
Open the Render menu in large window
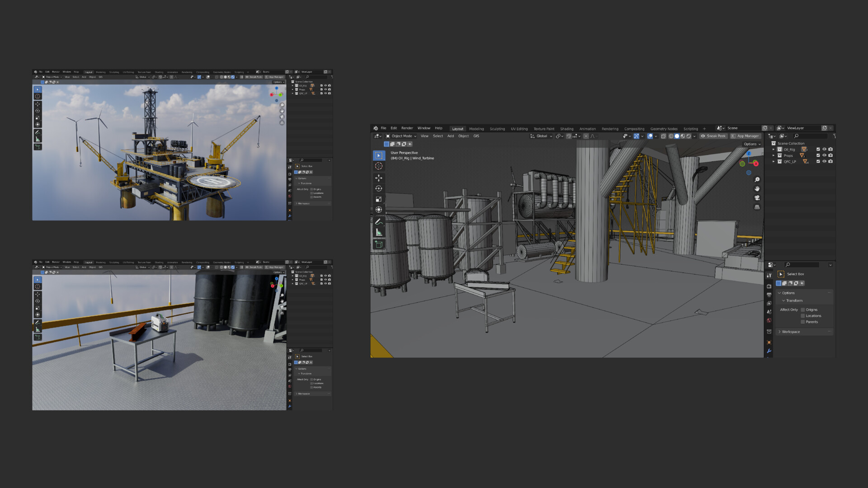pyautogui.click(x=407, y=128)
